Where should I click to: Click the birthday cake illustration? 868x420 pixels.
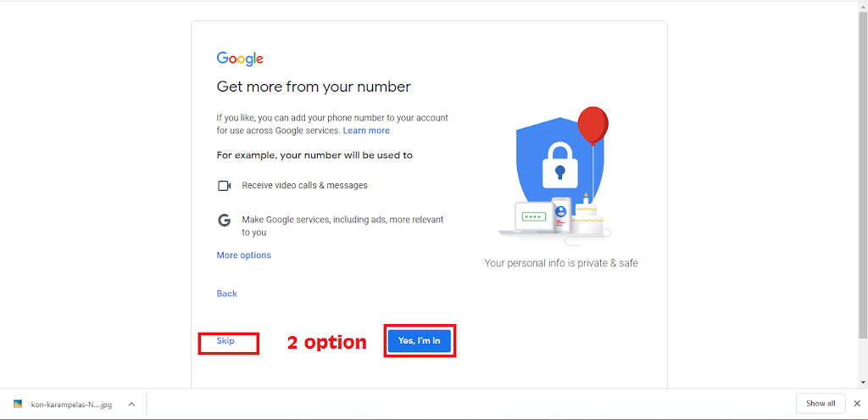tap(589, 215)
